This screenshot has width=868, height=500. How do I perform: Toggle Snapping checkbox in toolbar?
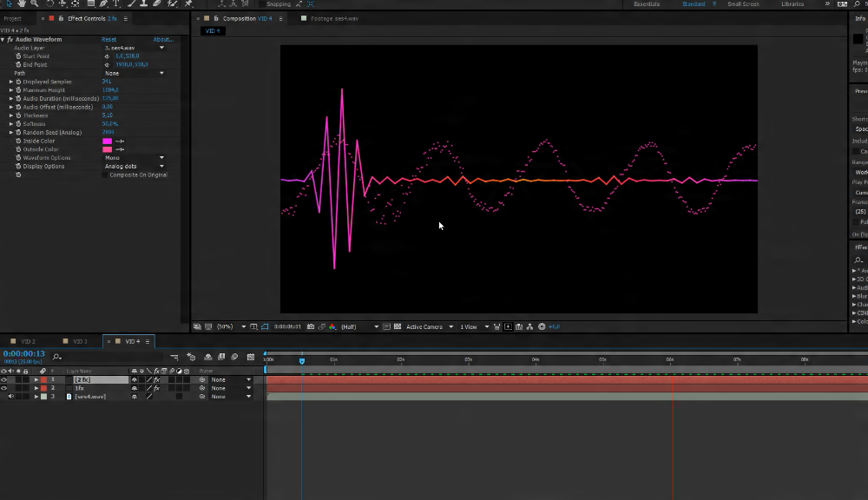[x=262, y=3]
